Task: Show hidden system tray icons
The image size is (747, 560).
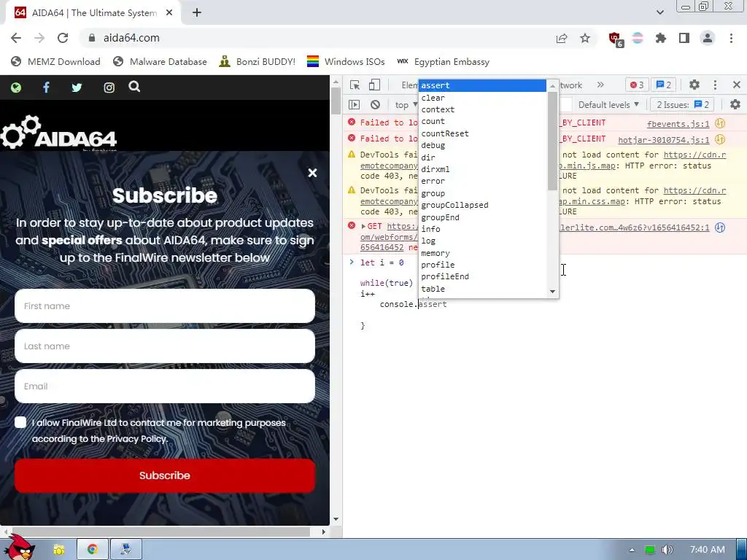Action: point(632,550)
